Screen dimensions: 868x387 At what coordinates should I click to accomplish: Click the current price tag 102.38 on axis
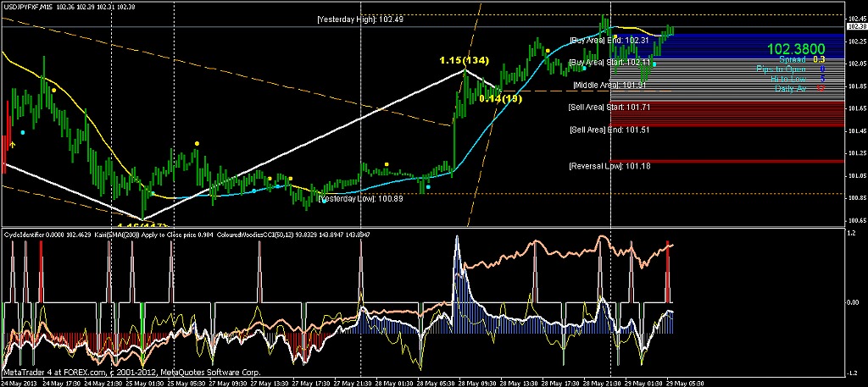point(856,25)
